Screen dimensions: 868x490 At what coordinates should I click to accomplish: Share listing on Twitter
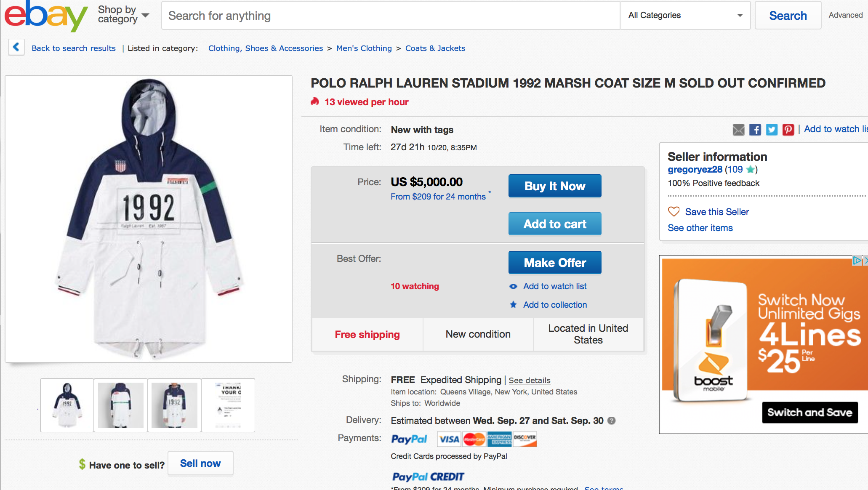click(772, 130)
